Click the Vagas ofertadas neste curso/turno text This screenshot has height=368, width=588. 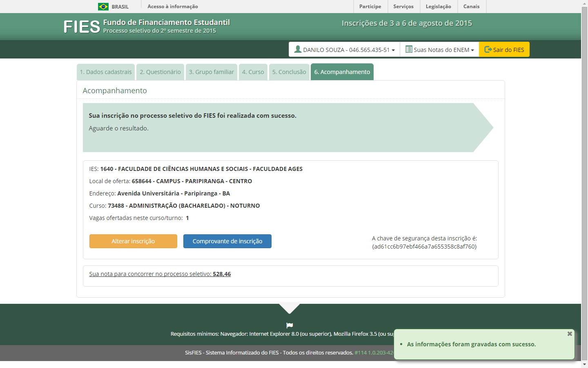[139, 218]
